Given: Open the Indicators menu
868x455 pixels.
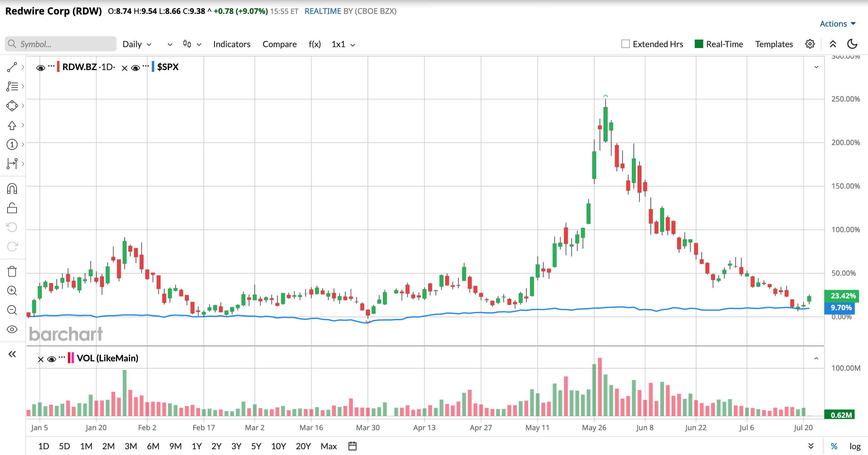Looking at the screenshot, I should pos(231,44).
